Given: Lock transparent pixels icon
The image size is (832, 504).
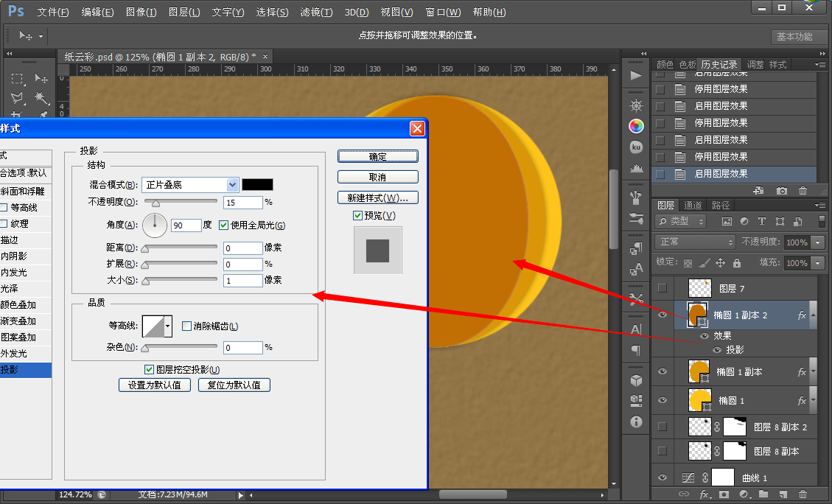Looking at the screenshot, I should click(688, 262).
